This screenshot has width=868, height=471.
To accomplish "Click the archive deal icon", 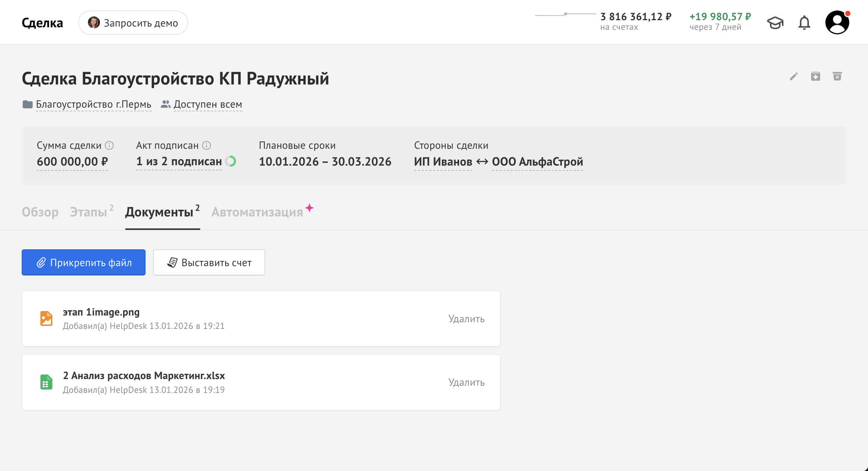I will tap(815, 77).
